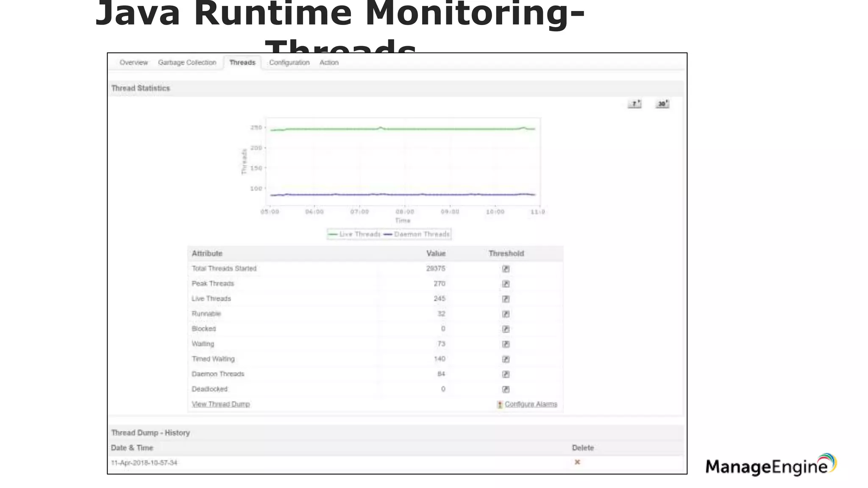Edit threshold for Daemon Threads row
This screenshot has height=488, width=868.
[506, 374]
